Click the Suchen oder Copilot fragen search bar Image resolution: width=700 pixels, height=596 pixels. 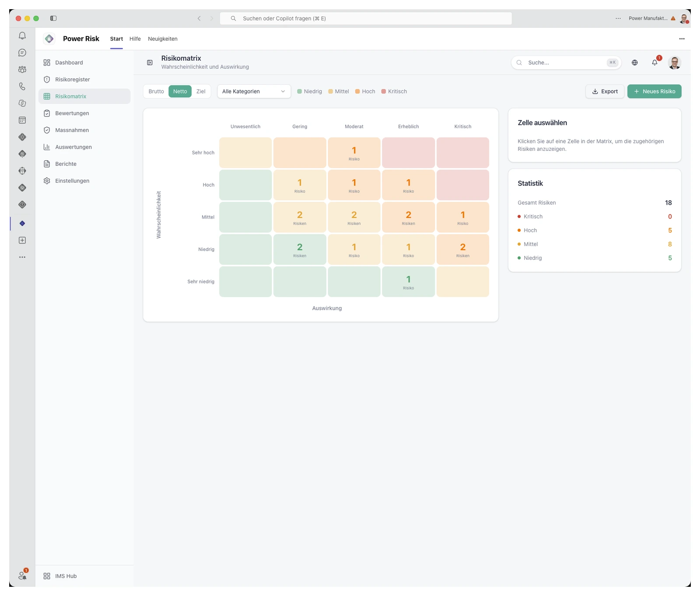366,18
